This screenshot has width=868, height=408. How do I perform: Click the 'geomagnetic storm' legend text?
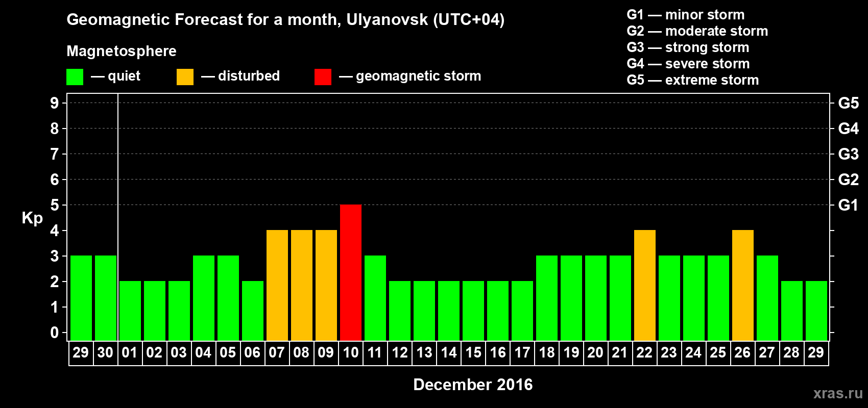point(419,76)
